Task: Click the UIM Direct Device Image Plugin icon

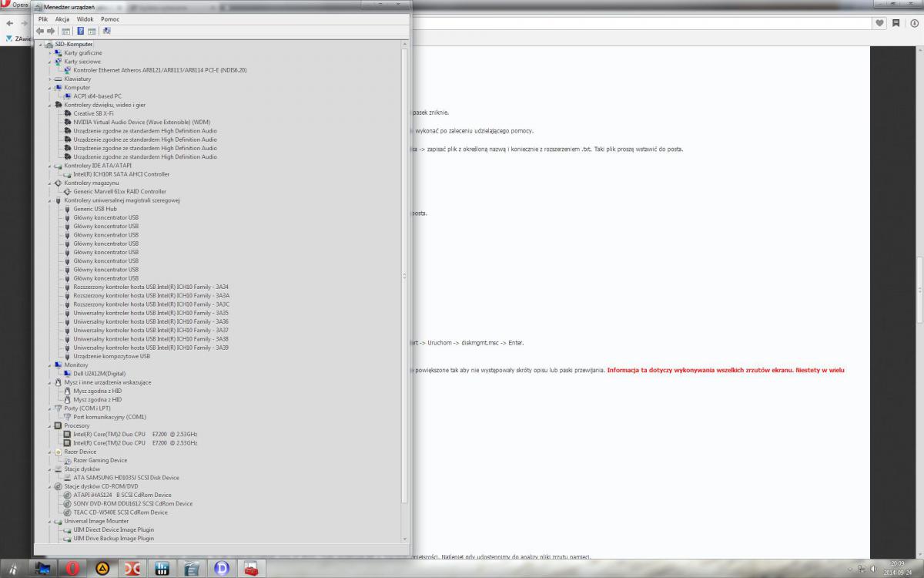Action: click(x=68, y=529)
